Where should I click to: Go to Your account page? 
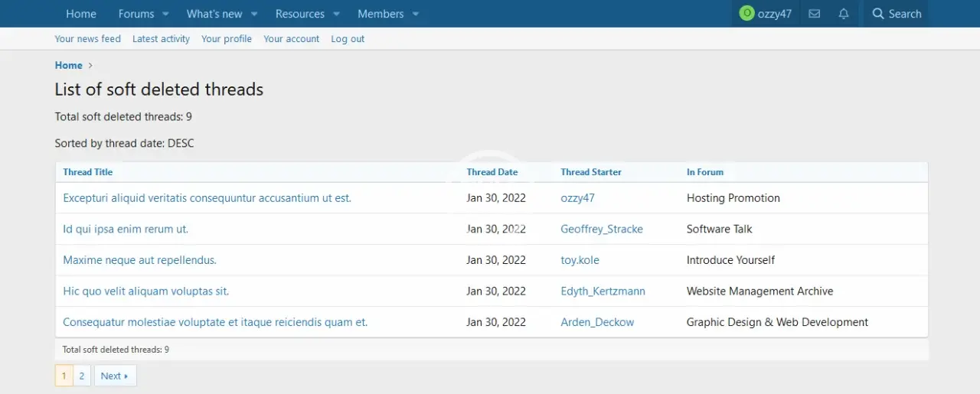291,39
